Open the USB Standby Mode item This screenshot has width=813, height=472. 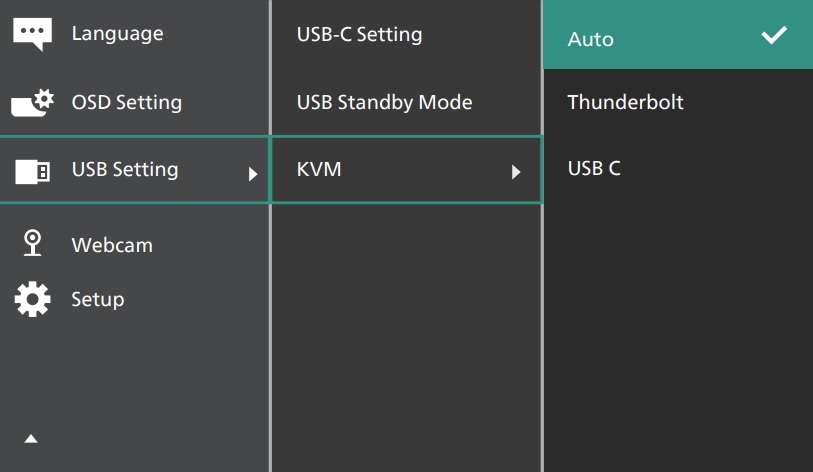click(384, 102)
